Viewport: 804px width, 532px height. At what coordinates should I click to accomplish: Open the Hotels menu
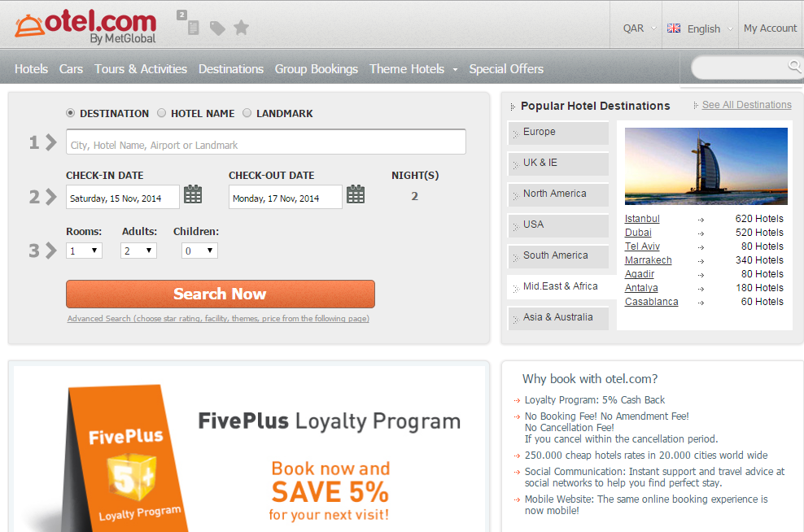31,68
